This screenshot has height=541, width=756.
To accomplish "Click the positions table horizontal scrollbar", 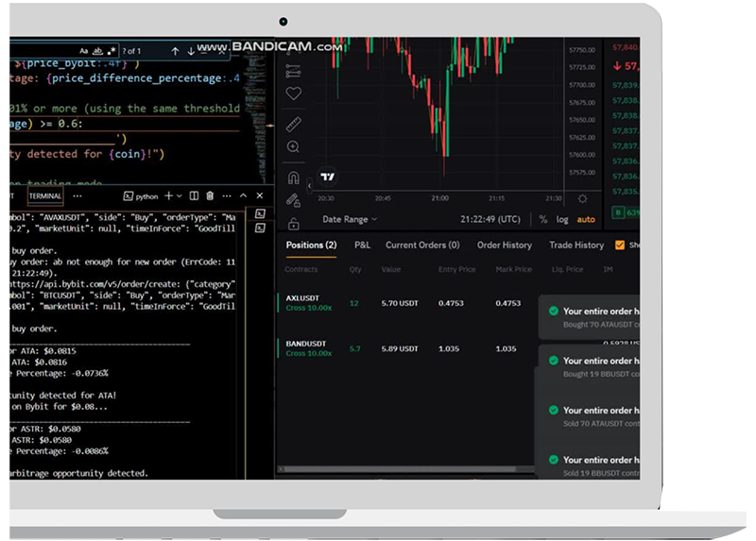I will 400,468.
